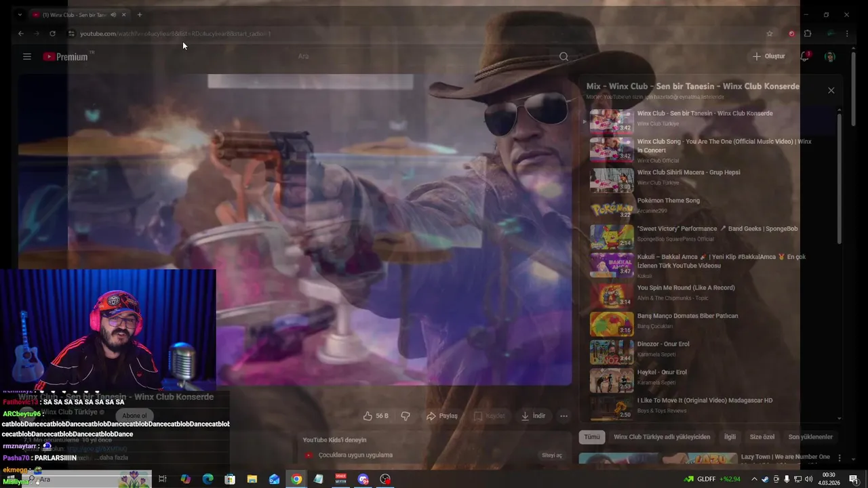Close the Mix playlist panel
This screenshot has height=488, width=868.
click(x=831, y=90)
